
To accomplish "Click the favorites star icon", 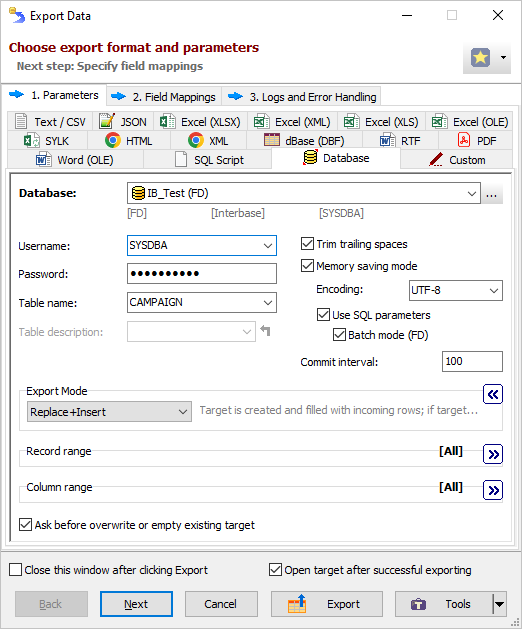I will click(x=480, y=58).
